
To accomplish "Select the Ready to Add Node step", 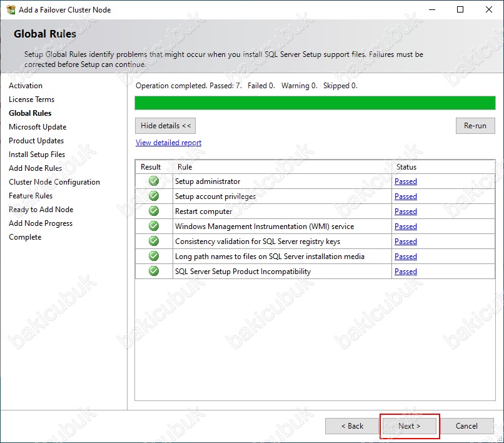I will click(x=41, y=210).
